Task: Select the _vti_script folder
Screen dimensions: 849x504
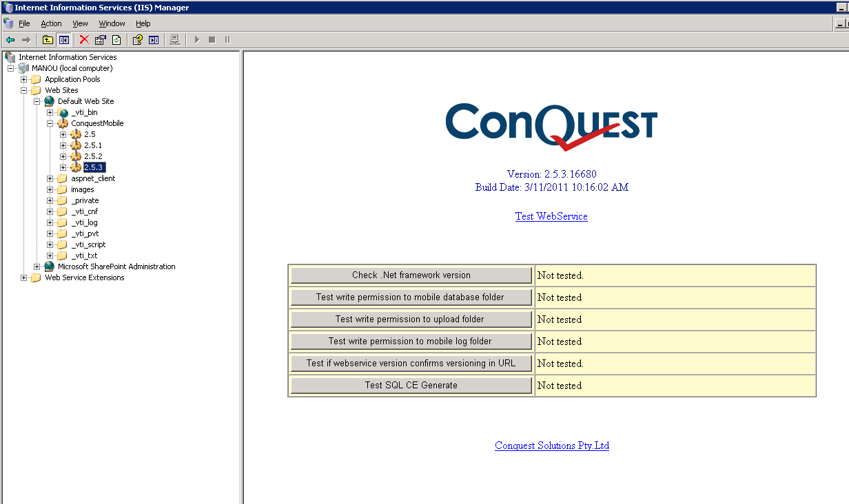Action: tap(88, 244)
